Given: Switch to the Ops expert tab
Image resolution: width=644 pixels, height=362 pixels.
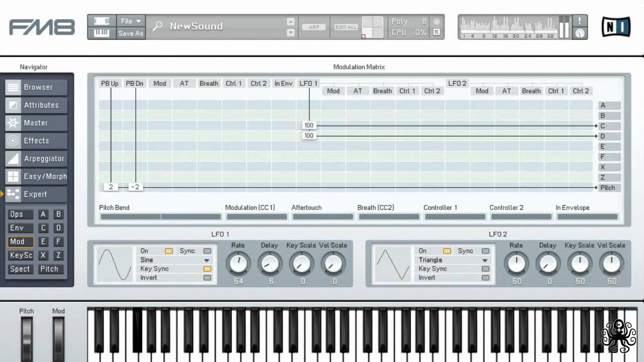Looking at the screenshot, I should coord(21,214).
